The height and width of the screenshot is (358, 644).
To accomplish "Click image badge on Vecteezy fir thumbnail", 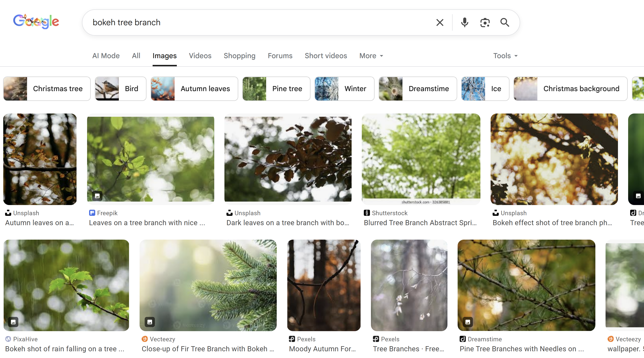I will tap(150, 322).
